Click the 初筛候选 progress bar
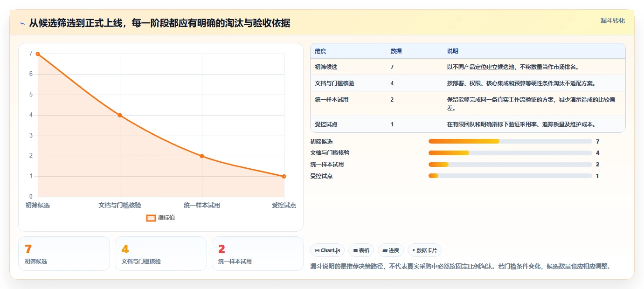Screen dimensions: 644x289 (x=510, y=141)
